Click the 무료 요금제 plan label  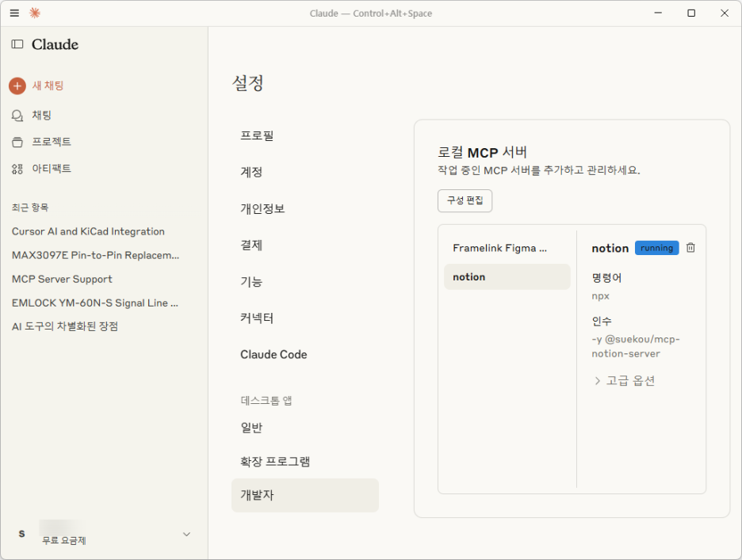click(64, 541)
